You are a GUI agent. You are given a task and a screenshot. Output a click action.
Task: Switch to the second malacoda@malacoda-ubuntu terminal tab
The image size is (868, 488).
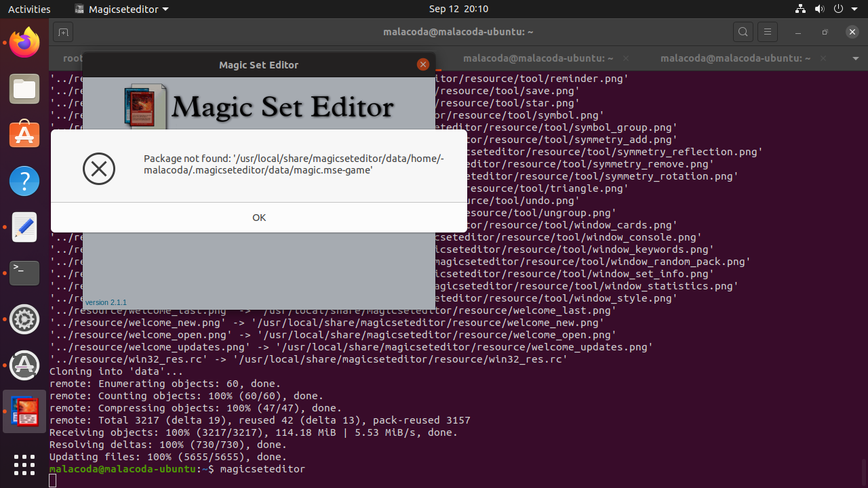(x=734, y=58)
